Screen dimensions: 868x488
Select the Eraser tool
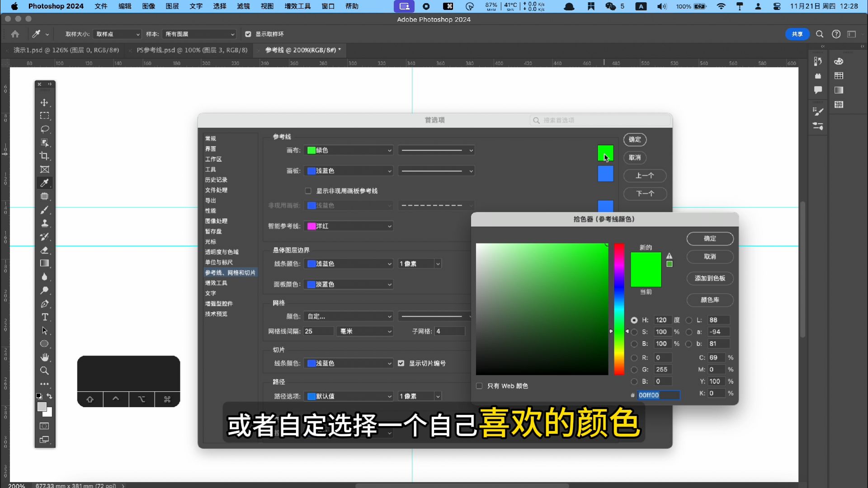(x=44, y=250)
